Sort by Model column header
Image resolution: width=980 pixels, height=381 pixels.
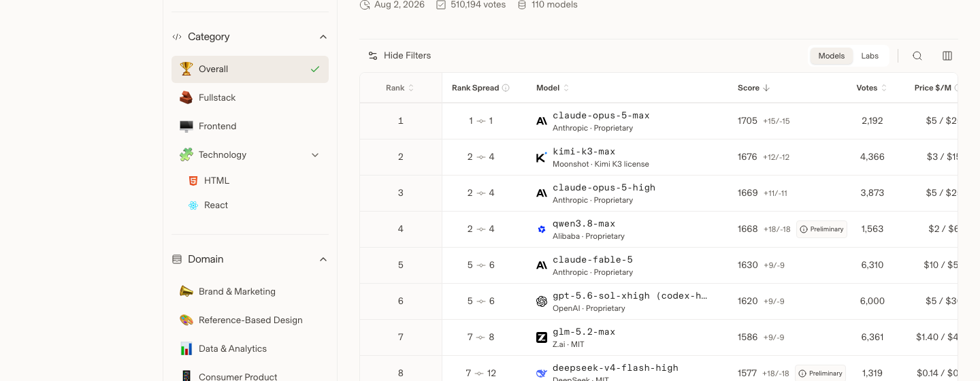pyautogui.click(x=553, y=88)
